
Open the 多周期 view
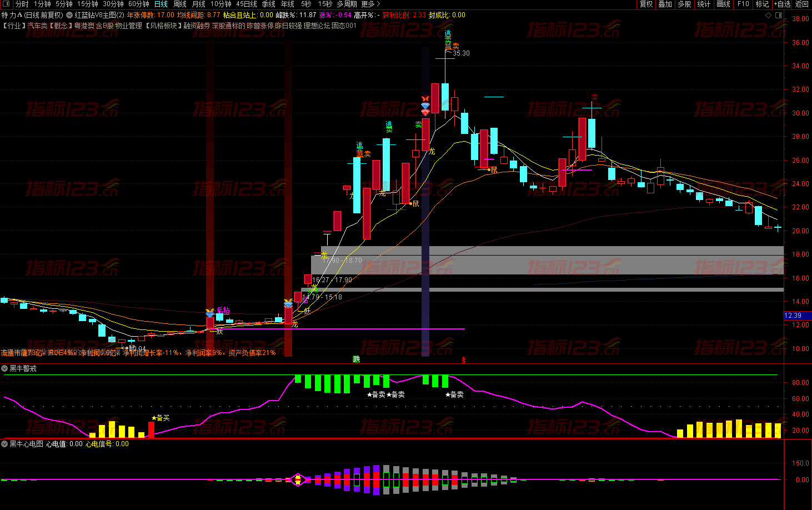(347, 4)
